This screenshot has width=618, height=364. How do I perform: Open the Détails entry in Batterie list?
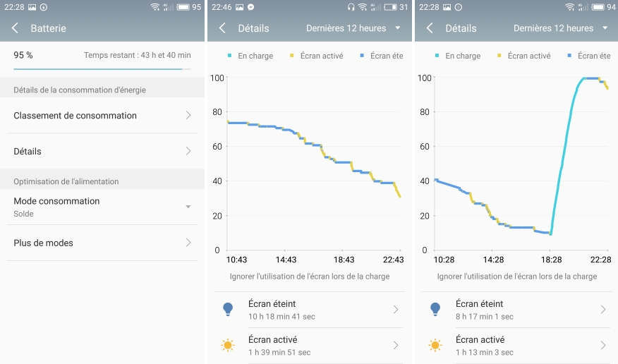102,151
